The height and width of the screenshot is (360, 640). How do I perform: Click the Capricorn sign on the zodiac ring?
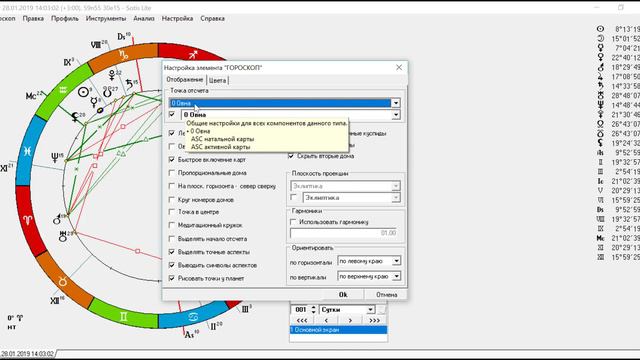[x=124, y=54]
